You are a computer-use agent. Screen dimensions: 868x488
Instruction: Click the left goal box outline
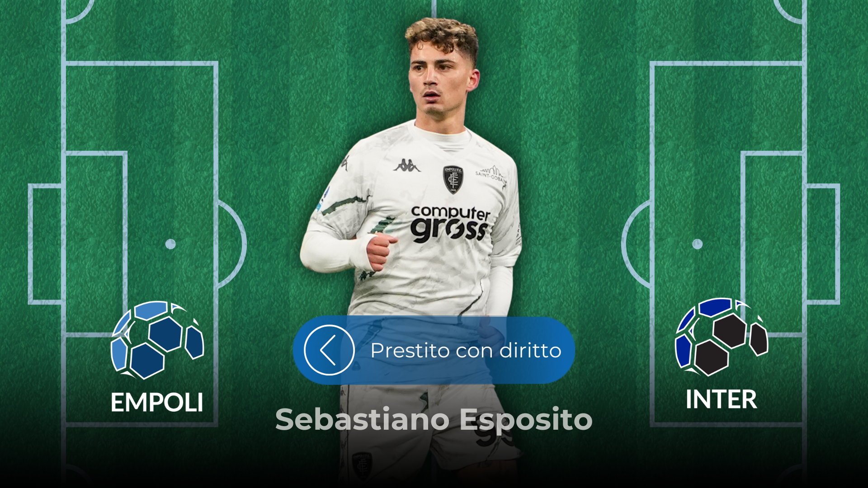[46, 244]
